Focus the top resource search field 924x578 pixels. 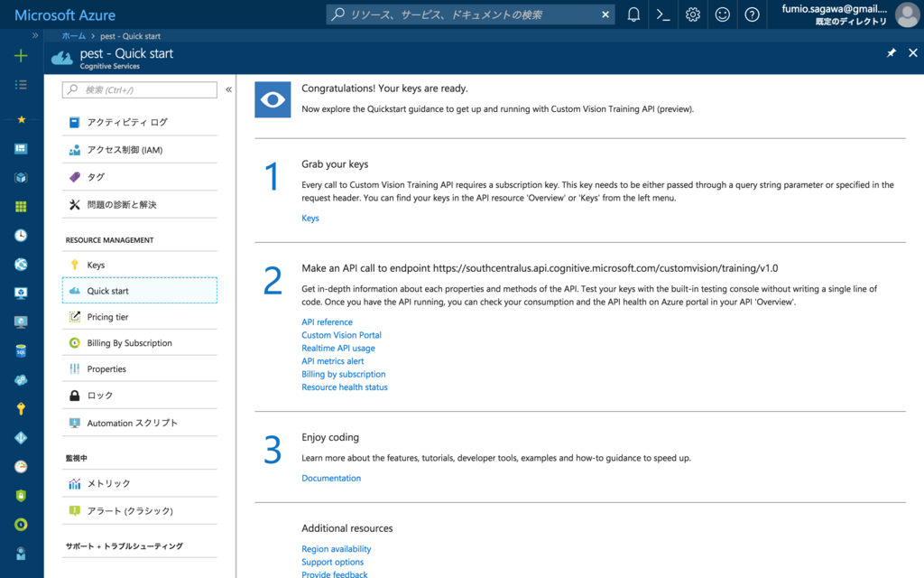coord(471,14)
